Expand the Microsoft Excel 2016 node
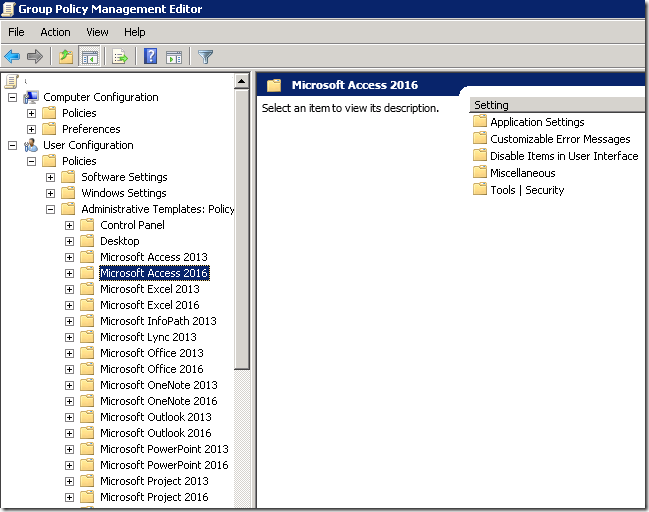 [70, 305]
